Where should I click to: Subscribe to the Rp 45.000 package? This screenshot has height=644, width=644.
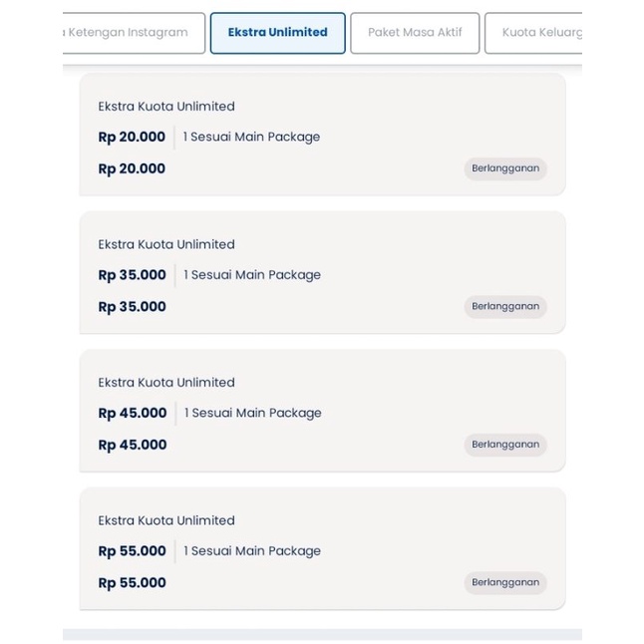(505, 445)
